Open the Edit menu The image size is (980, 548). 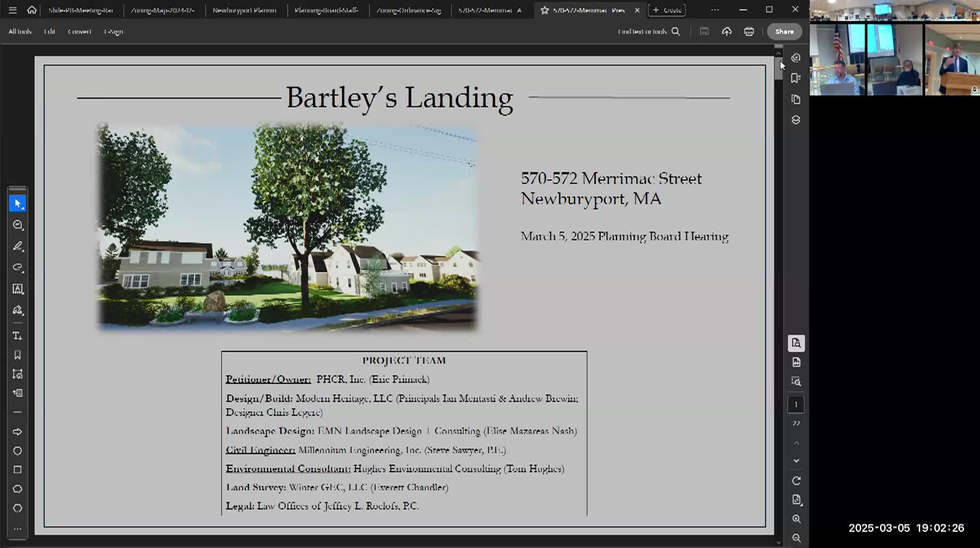pyautogui.click(x=49, y=31)
